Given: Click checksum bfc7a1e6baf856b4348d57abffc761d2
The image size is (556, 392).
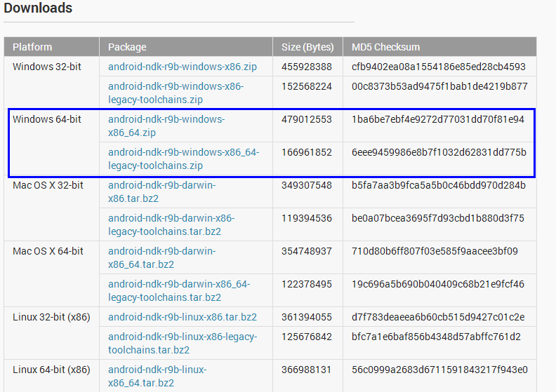Looking at the screenshot, I should pyautogui.click(x=436, y=337).
